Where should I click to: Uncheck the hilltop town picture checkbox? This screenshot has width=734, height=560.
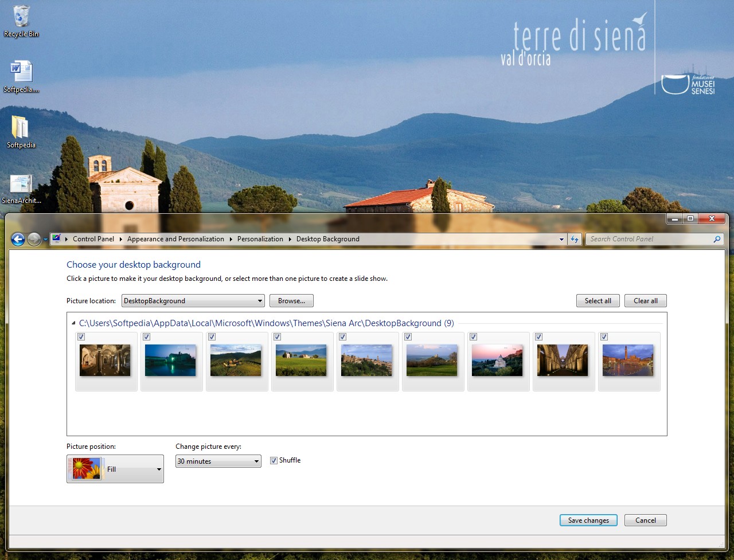(343, 337)
